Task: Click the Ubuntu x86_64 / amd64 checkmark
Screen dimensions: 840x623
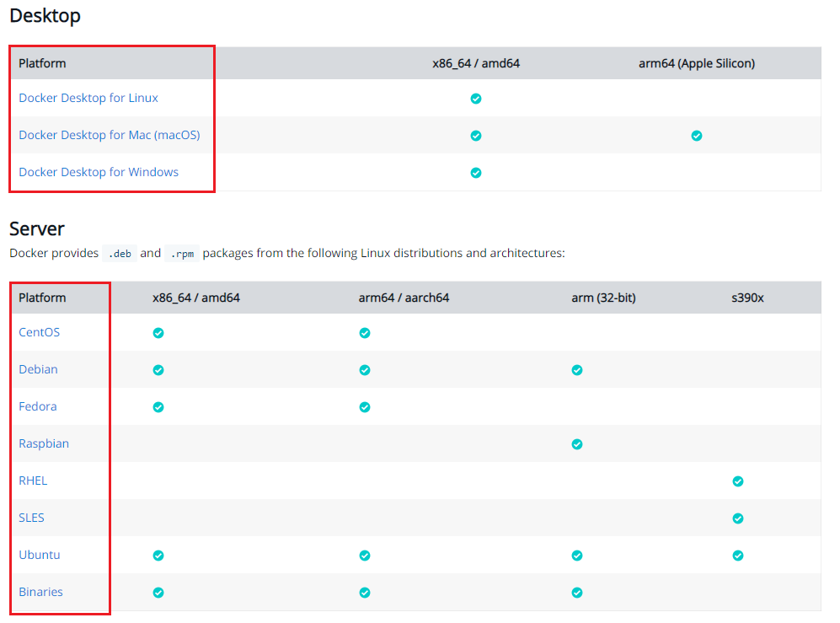Action: click(x=158, y=556)
